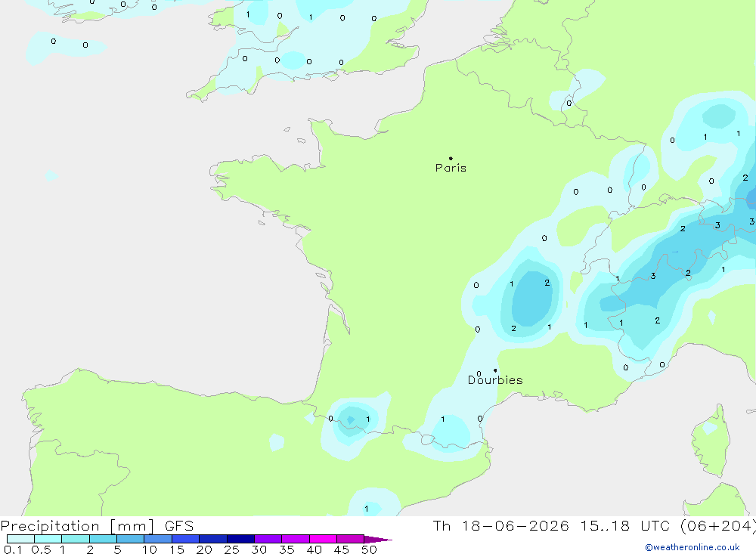
Task: Click the legend scale value 25
Action: (231, 549)
